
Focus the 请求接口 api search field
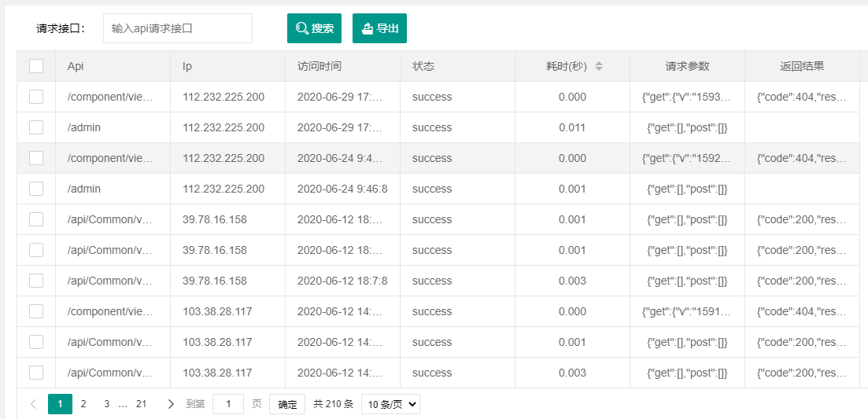coord(178,28)
